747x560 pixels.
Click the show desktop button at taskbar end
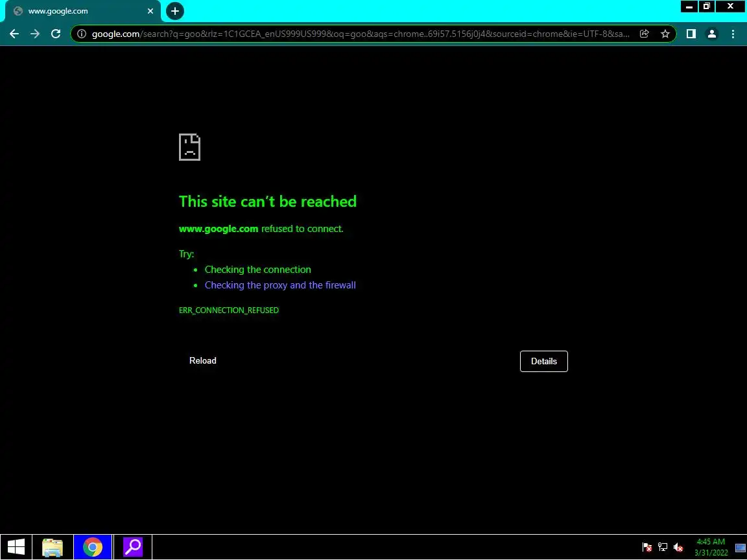coord(741,547)
